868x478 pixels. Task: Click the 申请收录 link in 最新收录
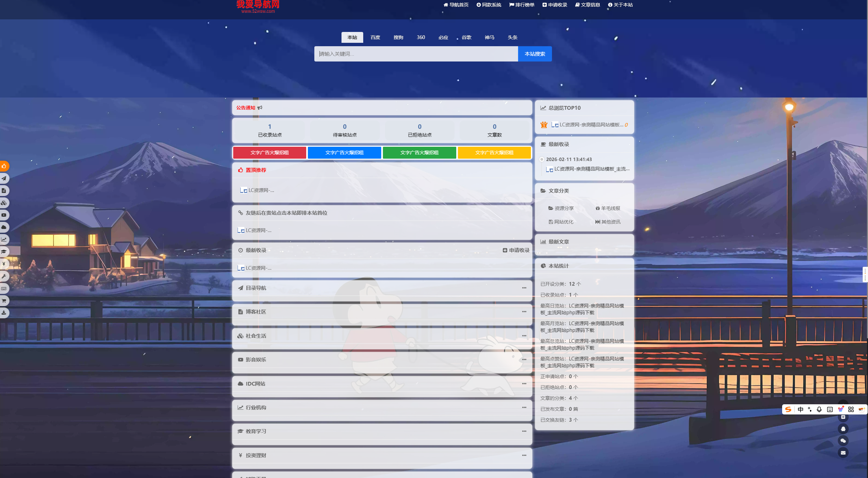(516, 250)
